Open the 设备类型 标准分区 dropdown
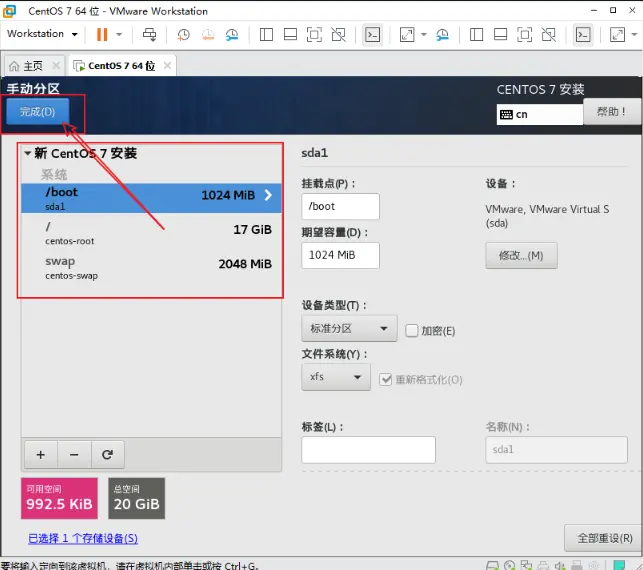 (x=349, y=328)
